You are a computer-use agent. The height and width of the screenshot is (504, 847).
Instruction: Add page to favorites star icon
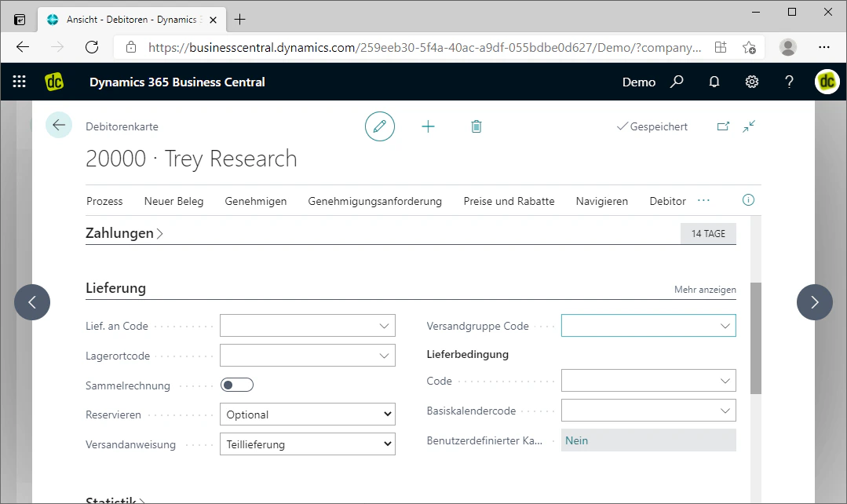[x=749, y=48]
